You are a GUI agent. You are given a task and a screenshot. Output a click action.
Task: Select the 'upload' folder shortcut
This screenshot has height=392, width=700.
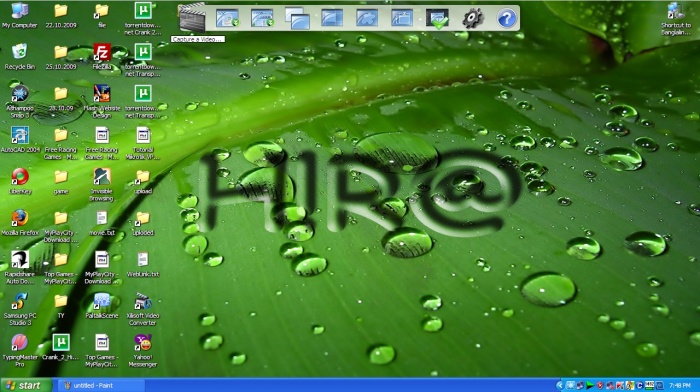(143, 181)
